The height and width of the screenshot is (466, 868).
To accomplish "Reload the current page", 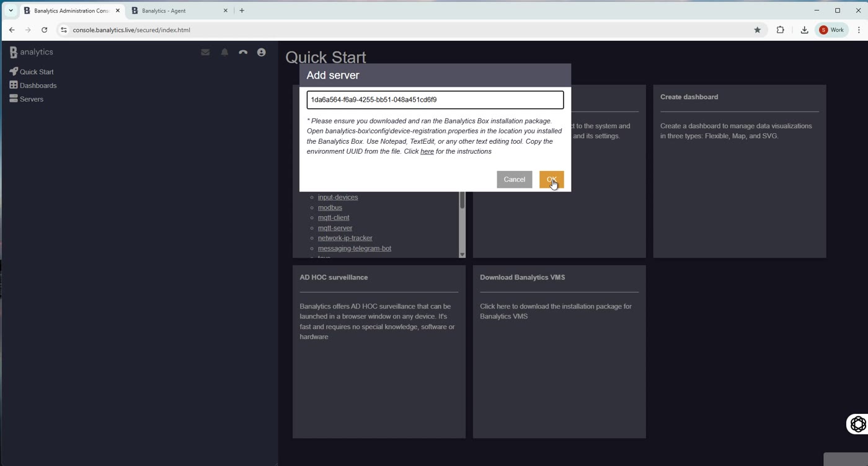I will click(x=44, y=30).
